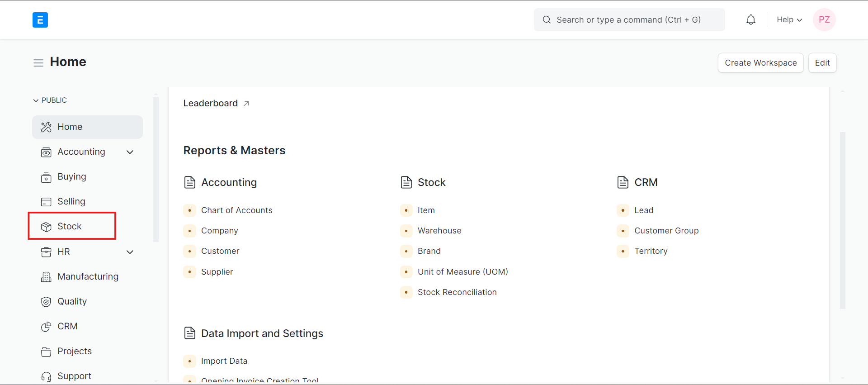Click the CRM sidebar pie chart icon
868x385 pixels.
click(46, 327)
